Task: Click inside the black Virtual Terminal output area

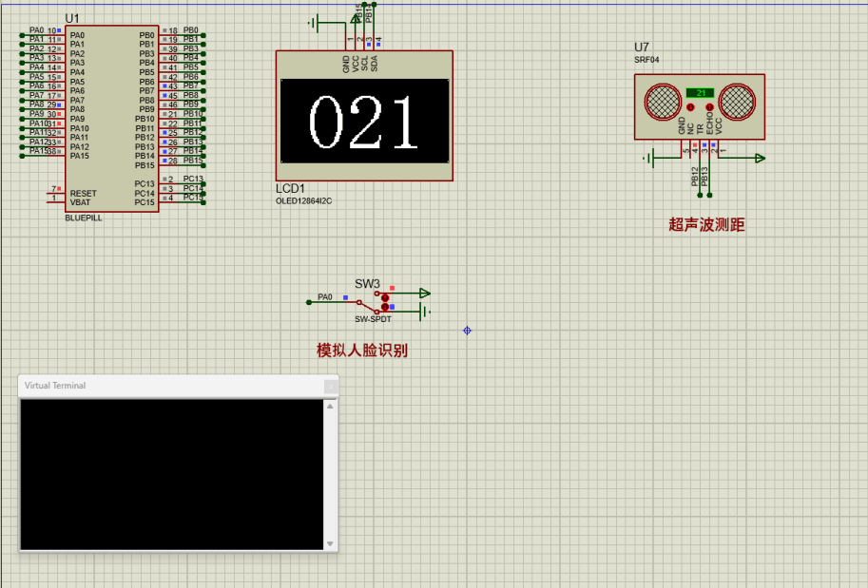Action: 171,475
